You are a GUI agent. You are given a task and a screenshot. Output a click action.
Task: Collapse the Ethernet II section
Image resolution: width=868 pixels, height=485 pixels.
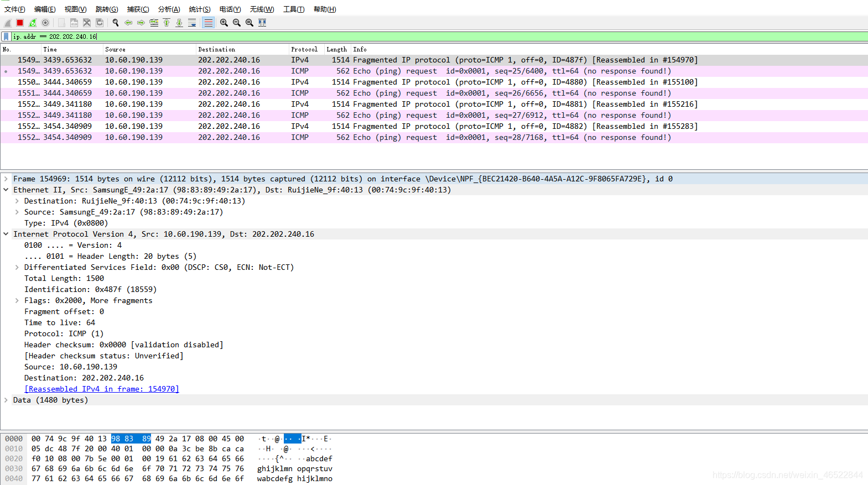tap(6, 190)
